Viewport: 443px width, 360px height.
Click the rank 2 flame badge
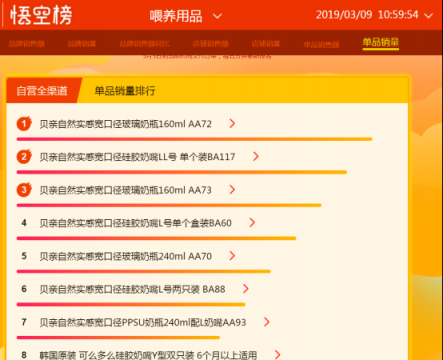(x=24, y=156)
